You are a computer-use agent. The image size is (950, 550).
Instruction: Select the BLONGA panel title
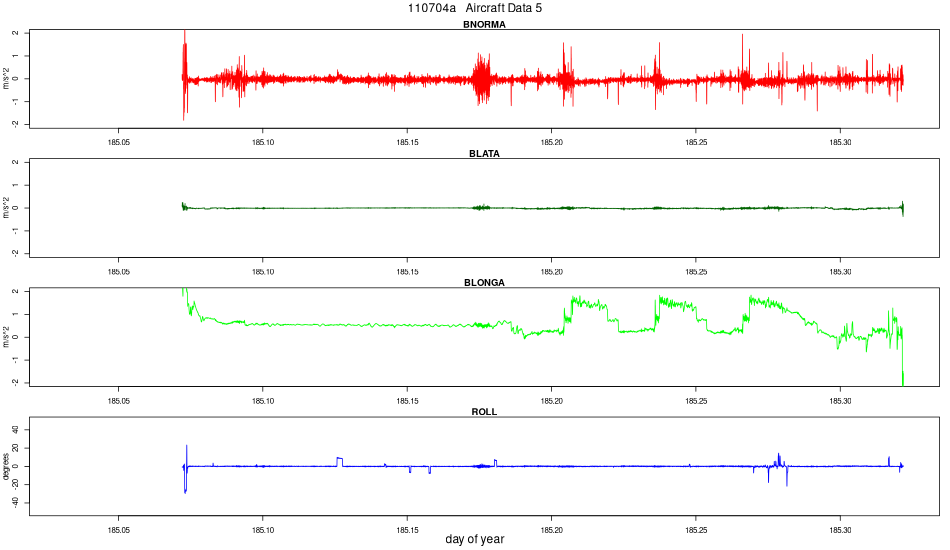coord(484,282)
